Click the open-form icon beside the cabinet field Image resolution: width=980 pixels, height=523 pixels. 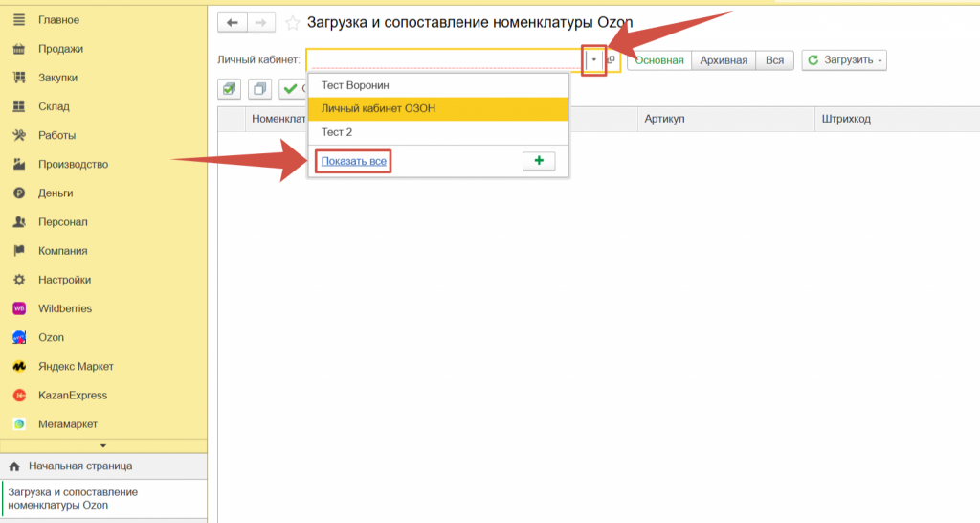(x=612, y=60)
